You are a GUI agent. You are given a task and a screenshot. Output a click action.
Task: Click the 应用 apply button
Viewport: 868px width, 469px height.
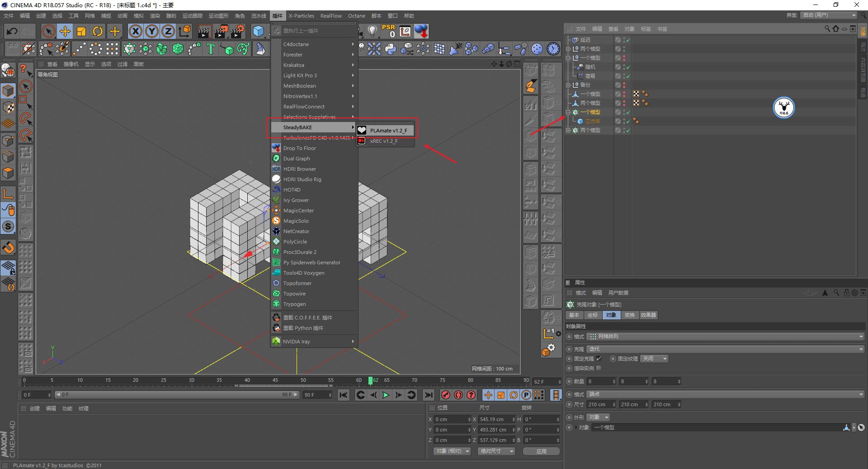pos(541,451)
